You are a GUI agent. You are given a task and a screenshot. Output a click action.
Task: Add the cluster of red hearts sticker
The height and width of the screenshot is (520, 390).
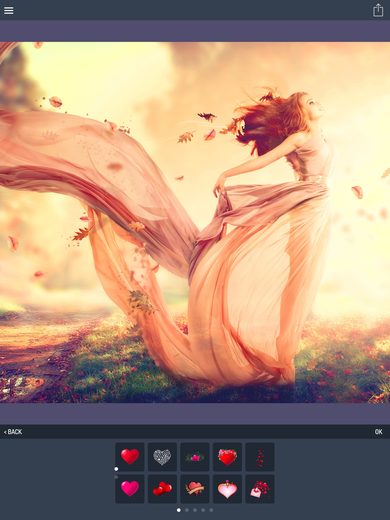click(162, 489)
